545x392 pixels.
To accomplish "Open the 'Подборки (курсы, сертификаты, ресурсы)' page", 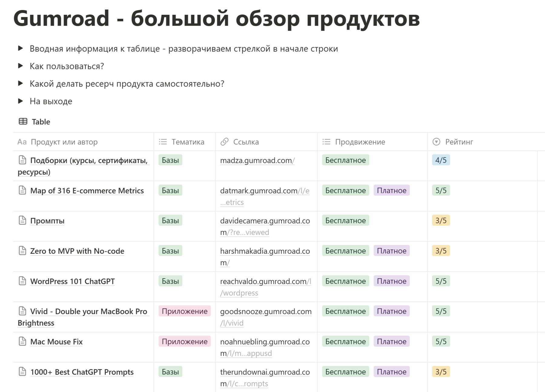I will click(83, 166).
